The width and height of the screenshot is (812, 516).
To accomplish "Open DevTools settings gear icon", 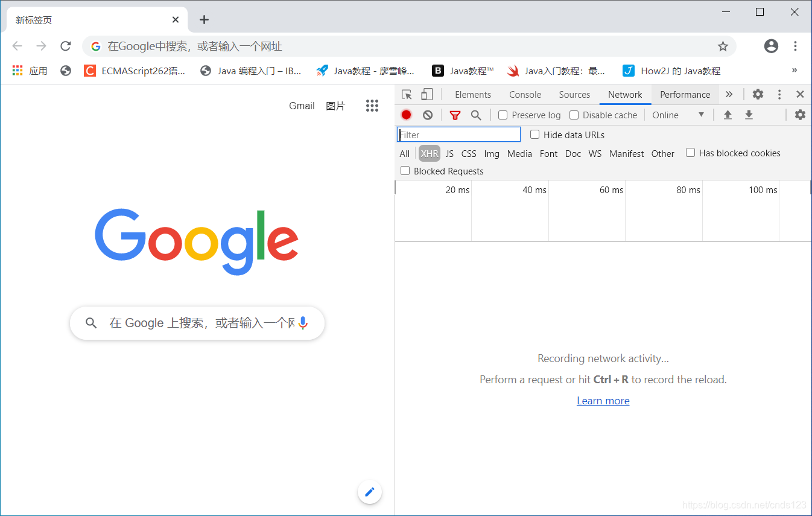I will pyautogui.click(x=758, y=94).
